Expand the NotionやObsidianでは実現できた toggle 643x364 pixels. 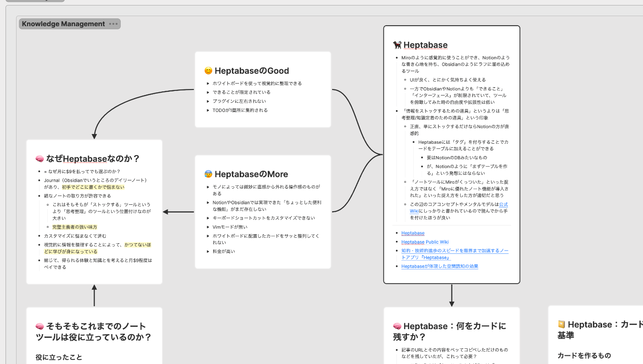pos(208,202)
